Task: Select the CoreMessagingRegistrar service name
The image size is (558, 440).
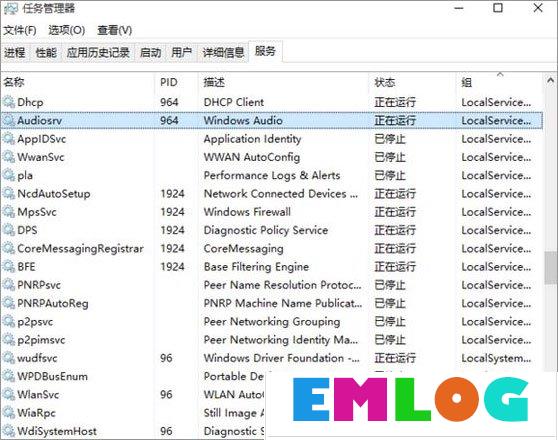Action: 80,249
